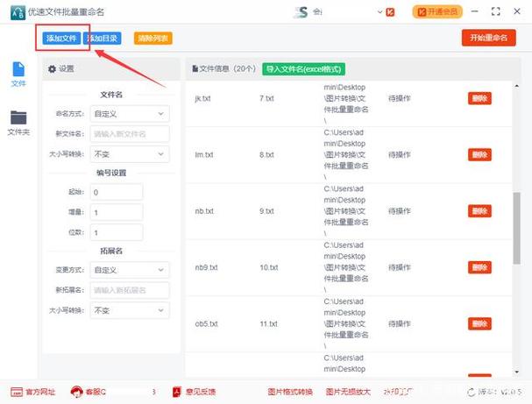
Task: Minimize the rename application window
Action: 475,11
